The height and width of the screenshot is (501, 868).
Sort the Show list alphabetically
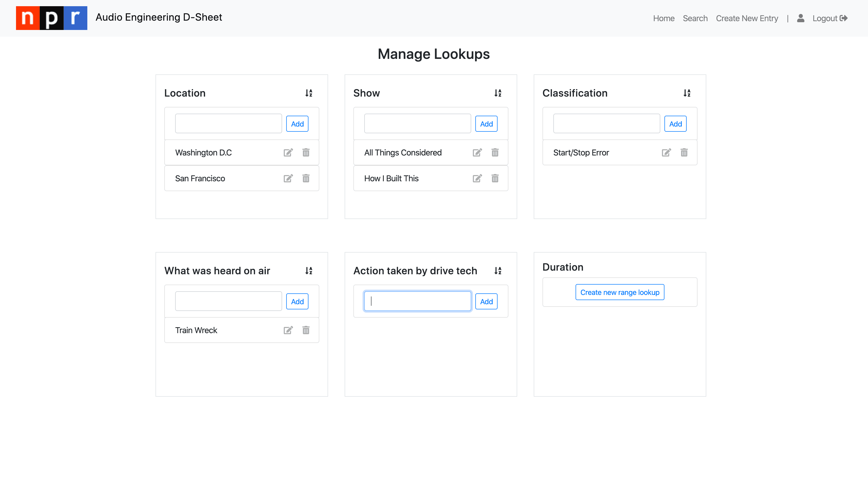pyautogui.click(x=498, y=93)
